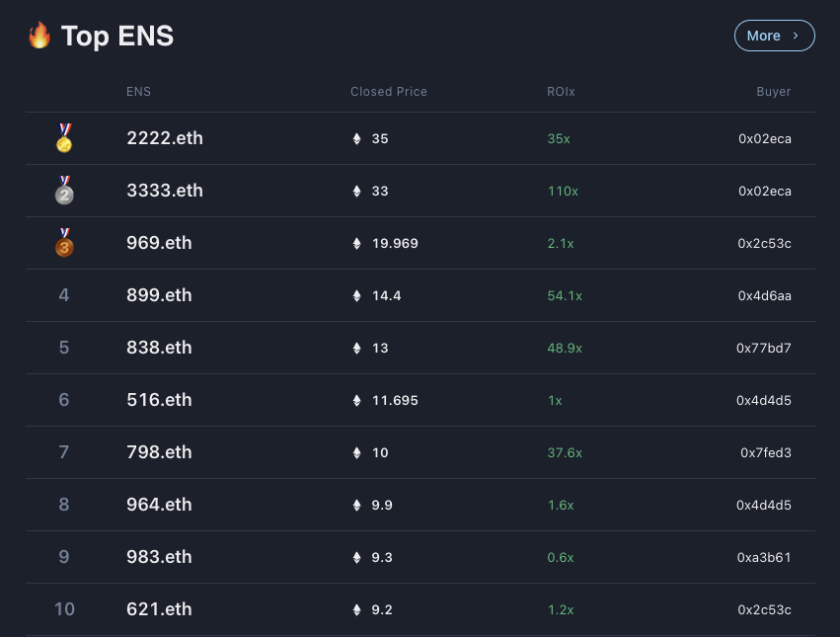This screenshot has height=637, width=840.
Task: Click the closed price value 14.4
Action: [x=386, y=295]
